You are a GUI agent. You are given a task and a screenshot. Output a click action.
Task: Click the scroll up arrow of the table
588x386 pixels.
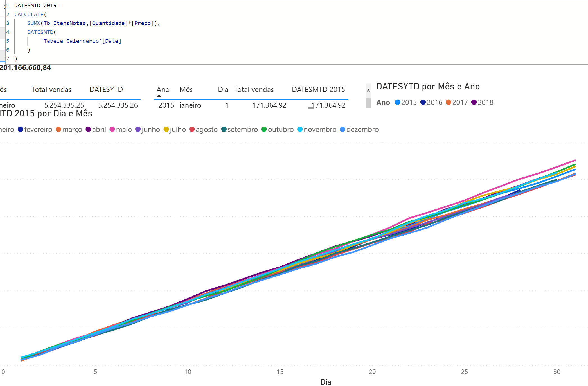click(368, 91)
